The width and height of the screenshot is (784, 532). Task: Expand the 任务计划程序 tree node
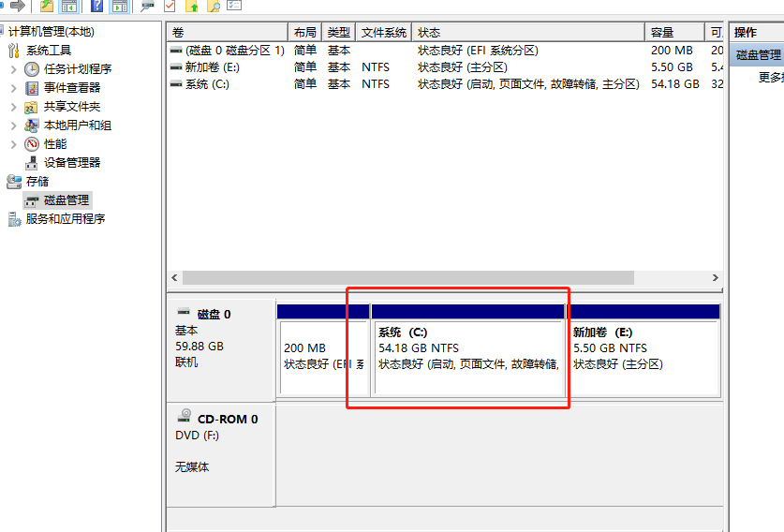[13, 69]
